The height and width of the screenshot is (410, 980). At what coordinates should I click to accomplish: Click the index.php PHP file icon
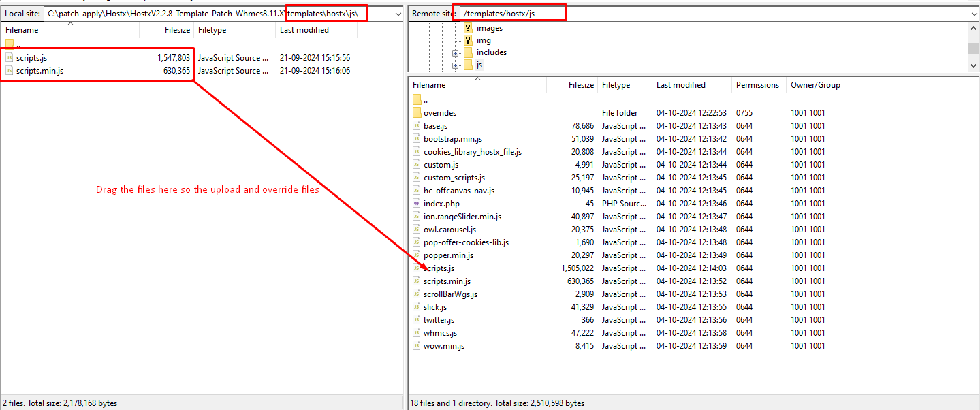coord(417,204)
